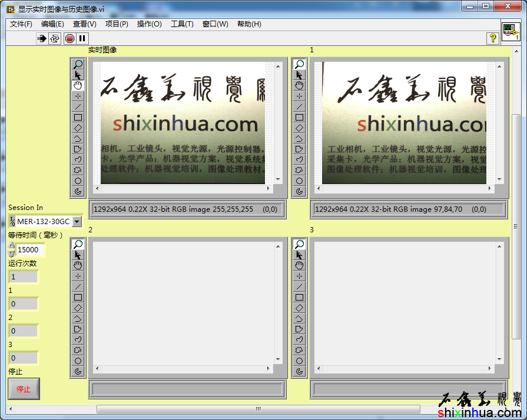This screenshot has width=527, height=420.
Task: Select the Oval tool in 实时图像 palette
Action: (x=78, y=181)
